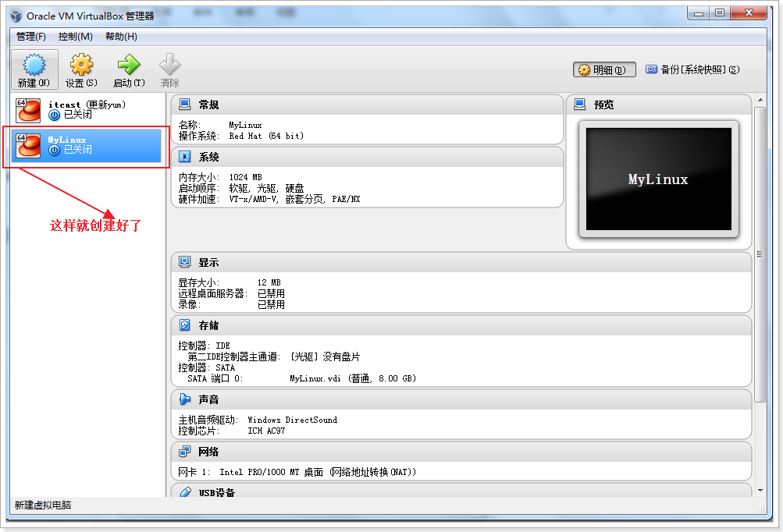Open the 控制(M) menu
Image resolution: width=783 pixels, height=532 pixels.
(x=76, y=37)
